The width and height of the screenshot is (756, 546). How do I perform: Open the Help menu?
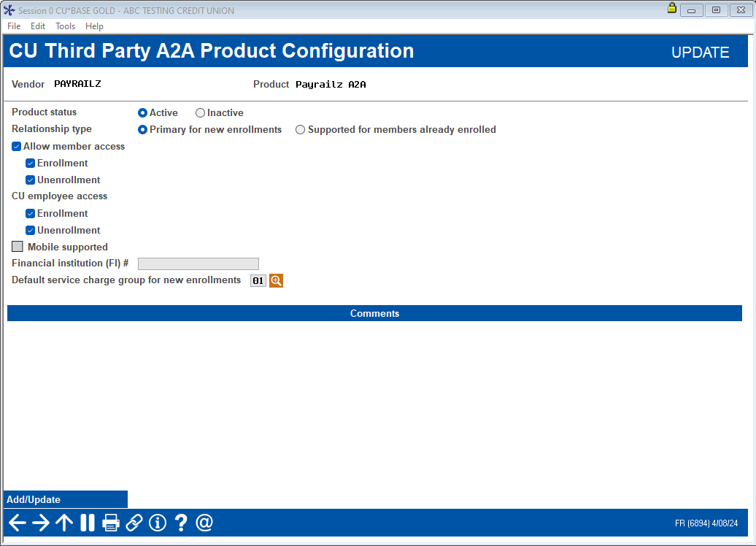[x=95, y=26]
